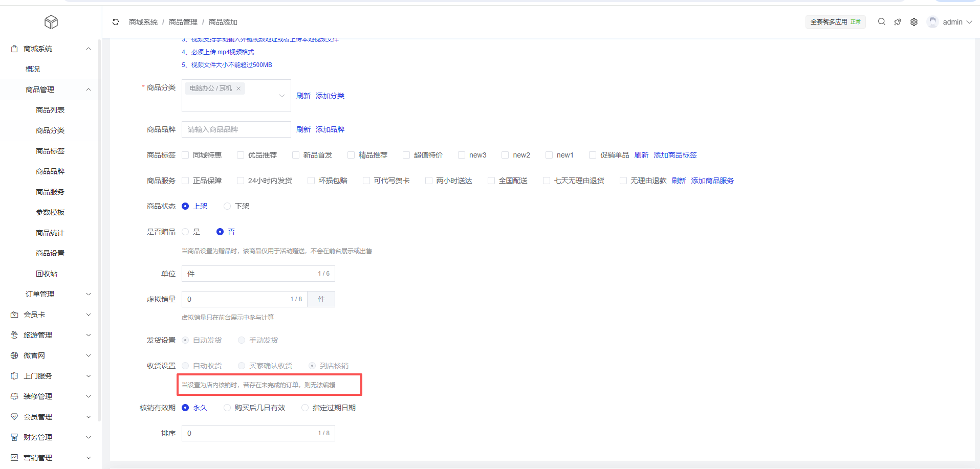Click the admin avatar icon
This screenshot has height=469, width=980.
[x=932, y=22]
